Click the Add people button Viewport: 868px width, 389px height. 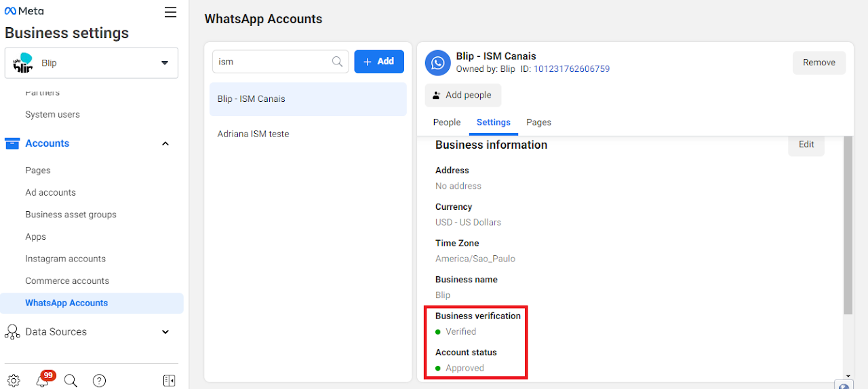click(x=463, y=95)
